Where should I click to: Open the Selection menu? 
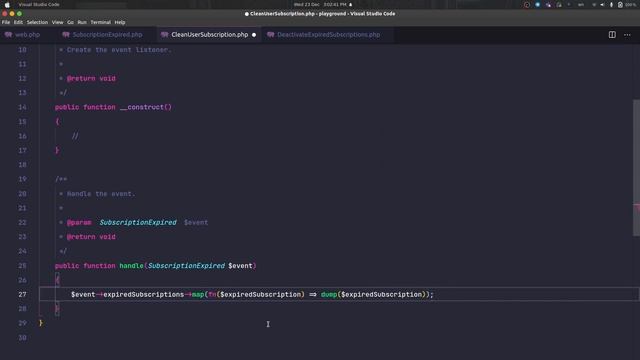(x=37, y=22)
